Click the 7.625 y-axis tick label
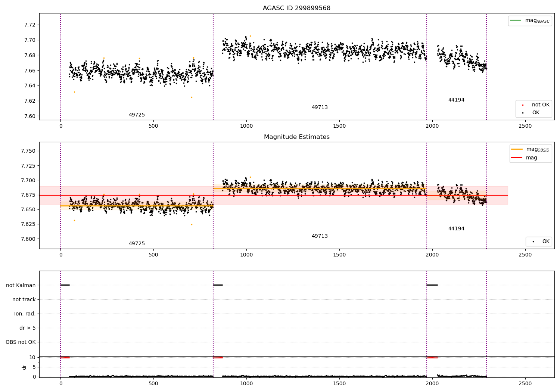This screenshot has width=560, height=392. coord(28,224)
